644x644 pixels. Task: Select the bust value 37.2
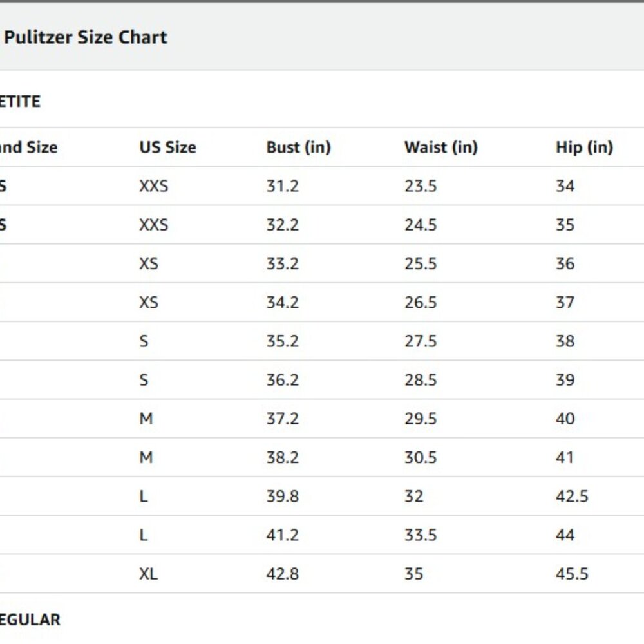click(x=282, y=419)
